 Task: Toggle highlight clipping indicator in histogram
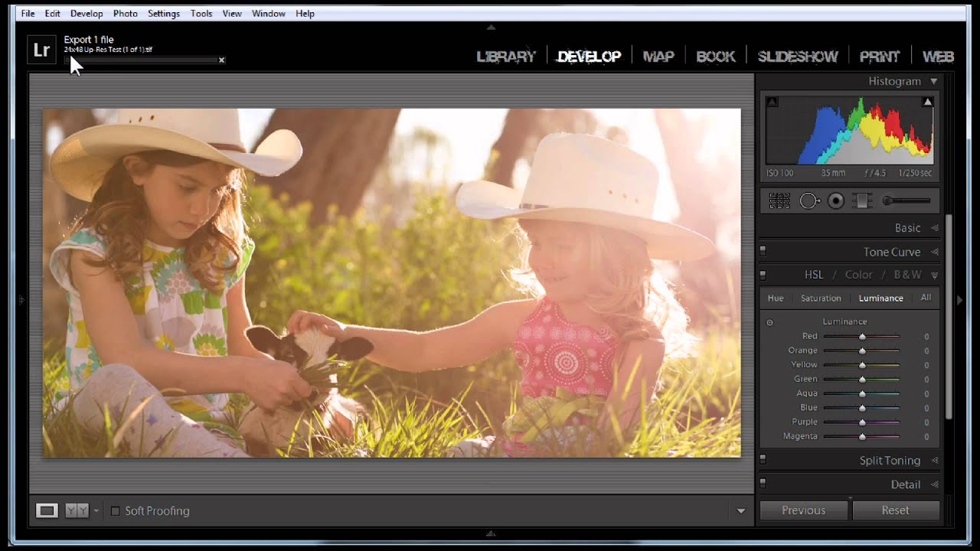(x=927, y=102)
